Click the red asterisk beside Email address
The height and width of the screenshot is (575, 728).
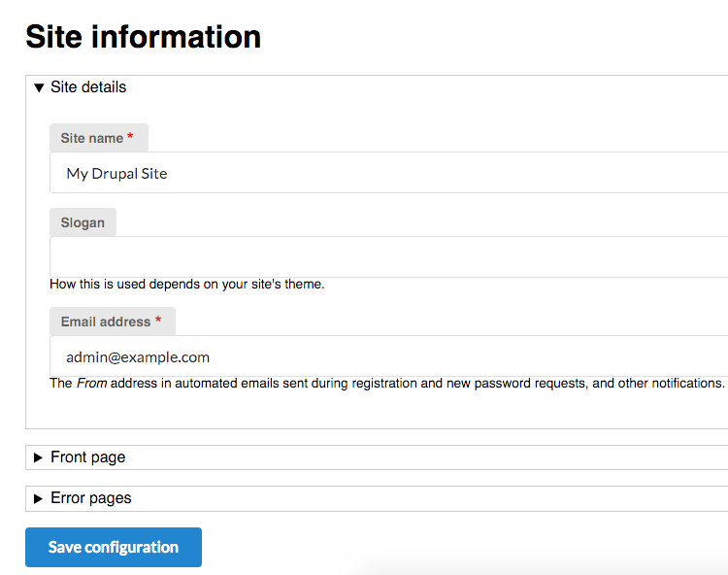click(158, 321)
